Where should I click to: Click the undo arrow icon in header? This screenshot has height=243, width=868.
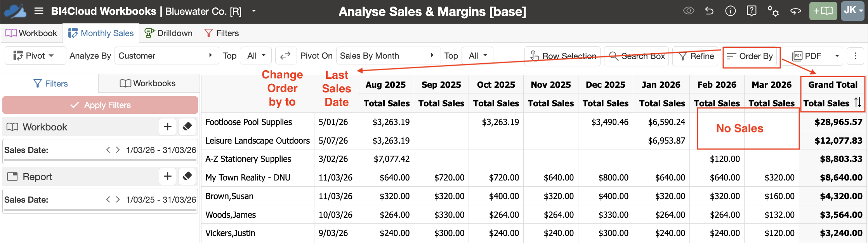tap(709, 11)
